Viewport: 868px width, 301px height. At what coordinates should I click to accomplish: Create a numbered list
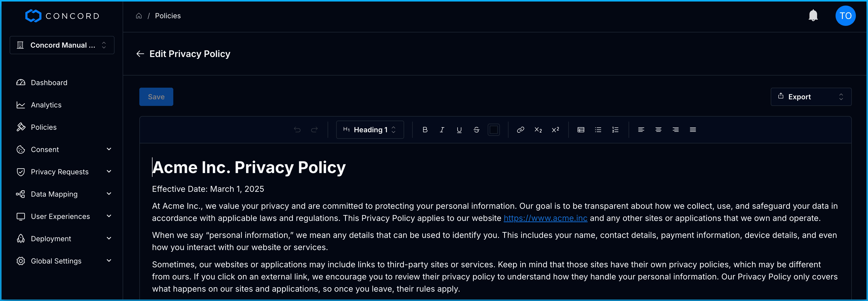click(x=615, y=130)
